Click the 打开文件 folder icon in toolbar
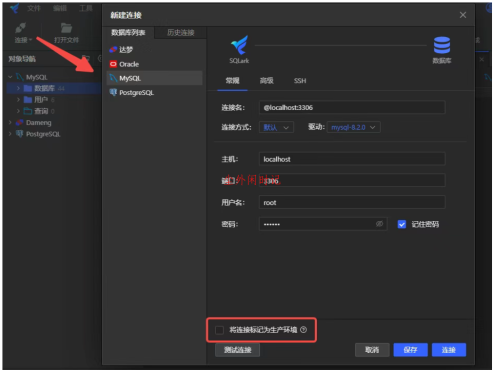 (x=66, y=28)
